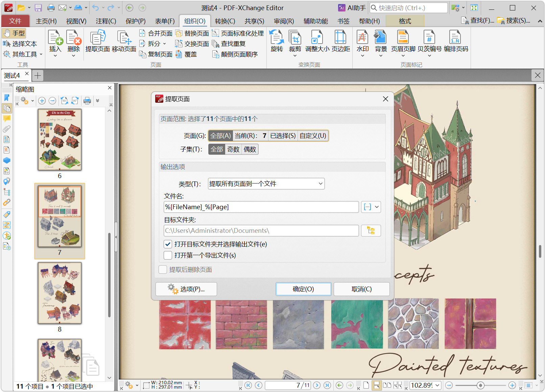Viewport: 545px width, 392px height.
Task: Open the undo history dropdown arrow
Action: (x=103, y=8)
